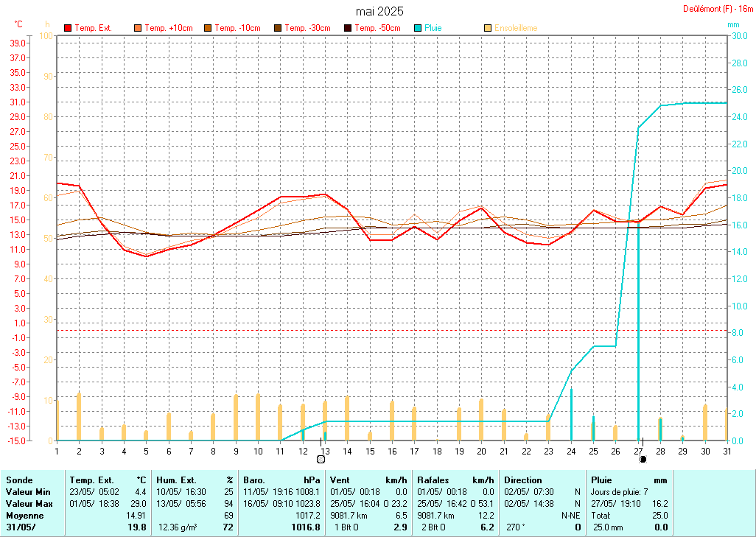This screenshot has height=537, width=756.
Task: Click the Temp. -50cm legend swatch
Action: (x=348, y=28)
